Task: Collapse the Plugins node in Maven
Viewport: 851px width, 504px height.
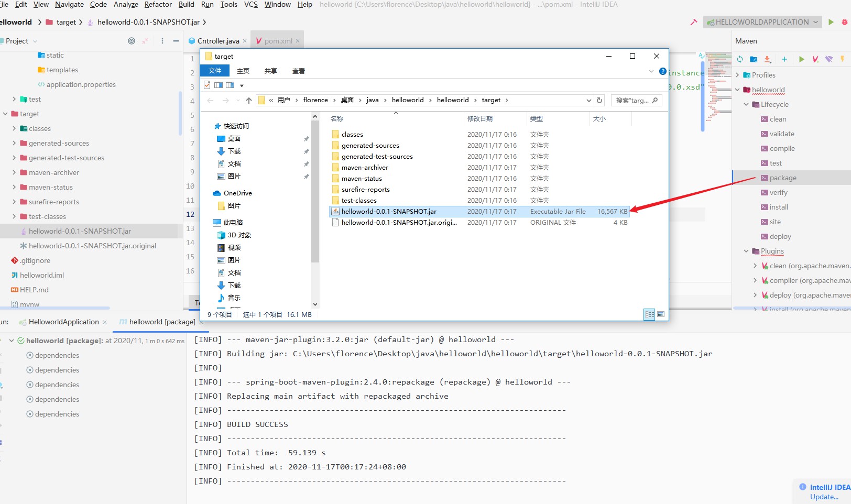Action: point(746,251)
